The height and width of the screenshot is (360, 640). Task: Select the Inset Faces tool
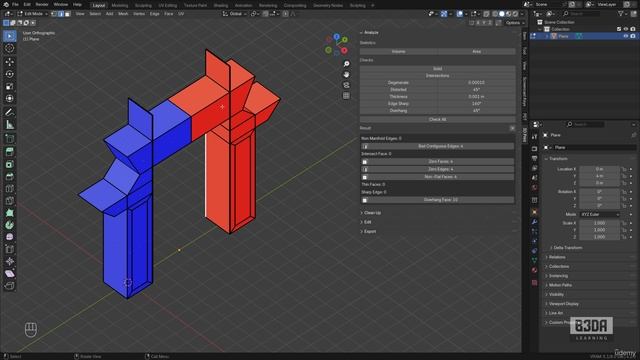[9, 164]
